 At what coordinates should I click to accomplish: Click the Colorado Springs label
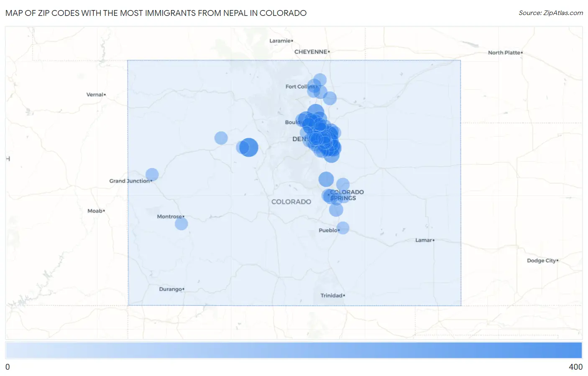[347, 195]
